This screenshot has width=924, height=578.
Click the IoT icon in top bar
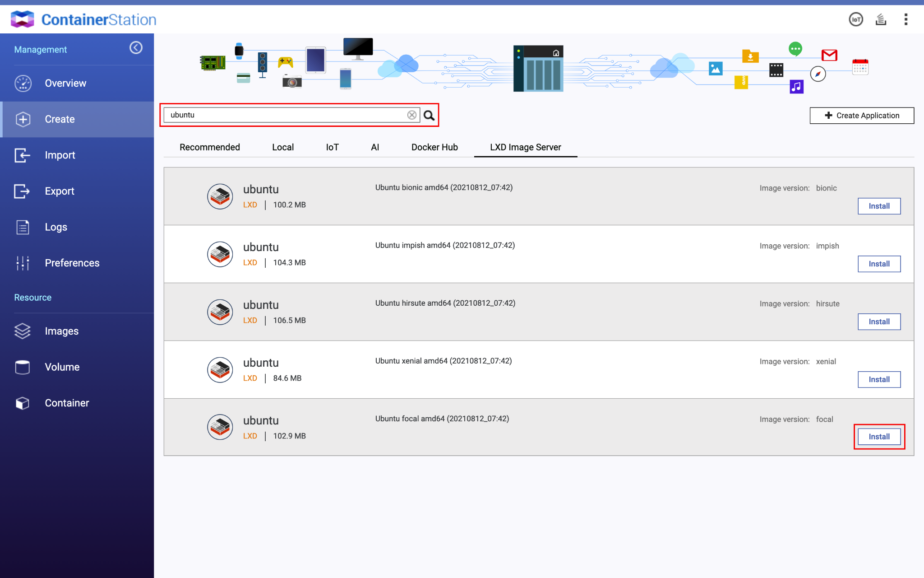coord(856,19)
